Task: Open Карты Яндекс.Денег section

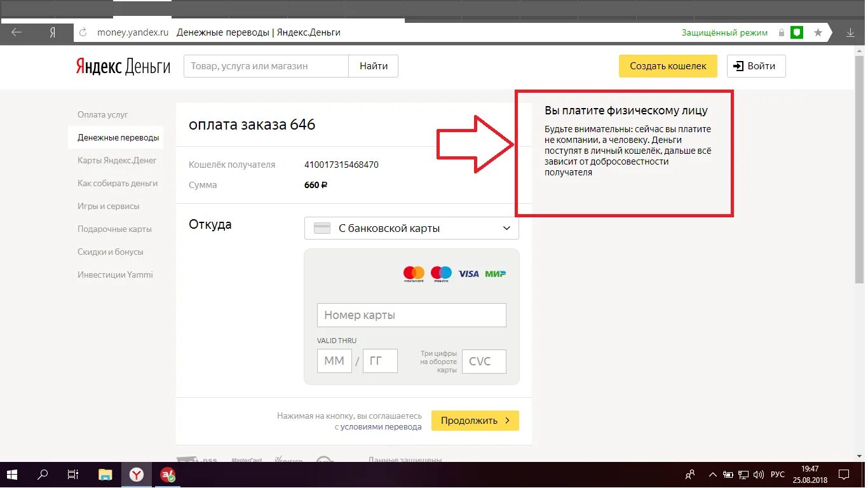Action: pos(117,160)
